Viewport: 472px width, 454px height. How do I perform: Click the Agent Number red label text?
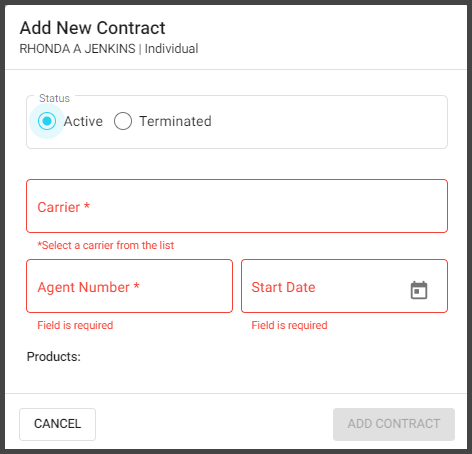coord(88,287)
